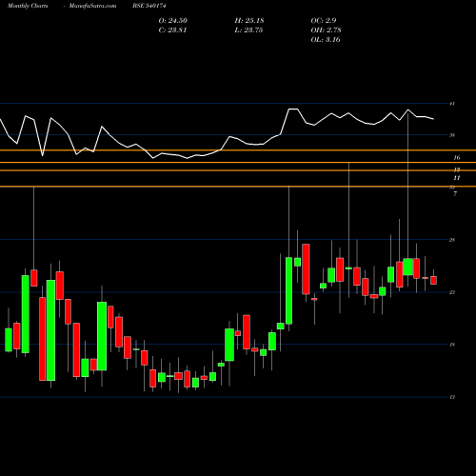Click the "MunafaSutra.com" label
The width and height of the screenshot is (476, 476).
click(92, 6)
